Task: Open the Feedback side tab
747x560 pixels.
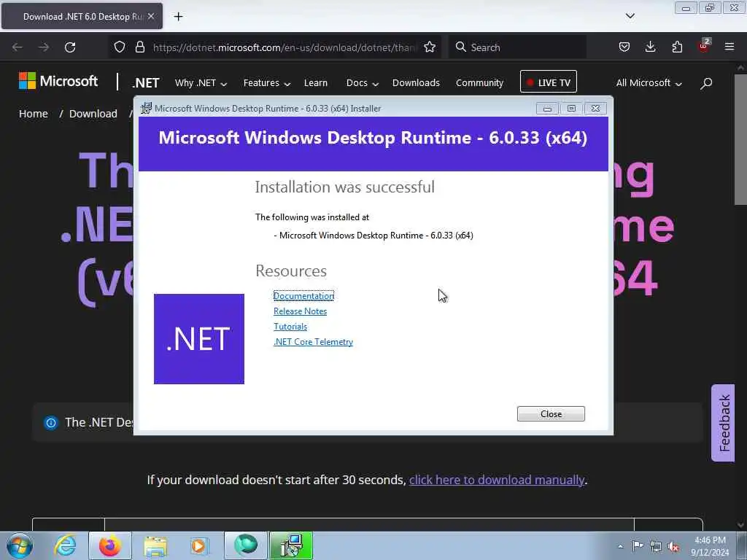Action: pyautogui.click(x=723, y=423)
